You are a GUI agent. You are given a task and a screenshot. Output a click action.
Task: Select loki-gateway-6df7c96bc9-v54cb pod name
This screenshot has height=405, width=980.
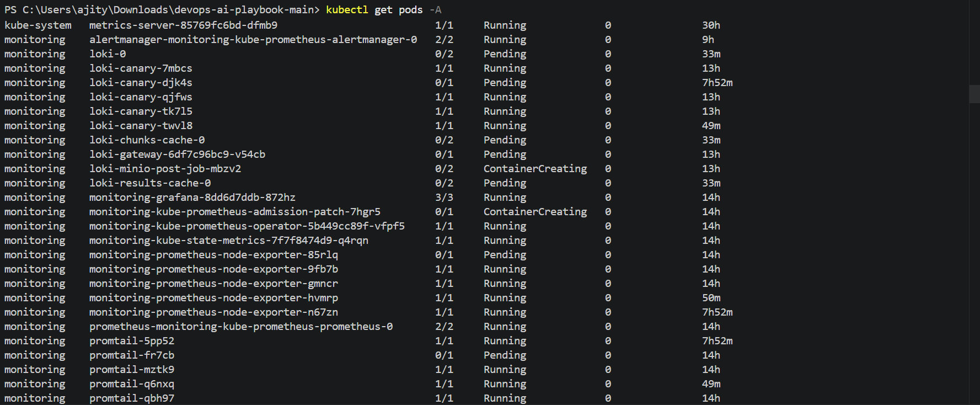pyautogui.click(x=177, y=154)
